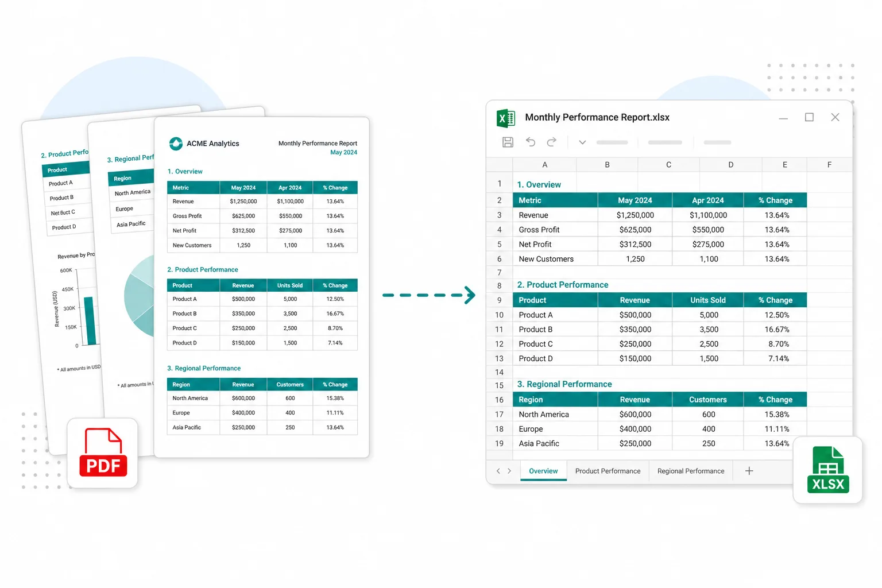Click spreadsheet cell '$1,250,000' in Revenue row
This screenshot has height=588, width=882.
tap(635, 215)
